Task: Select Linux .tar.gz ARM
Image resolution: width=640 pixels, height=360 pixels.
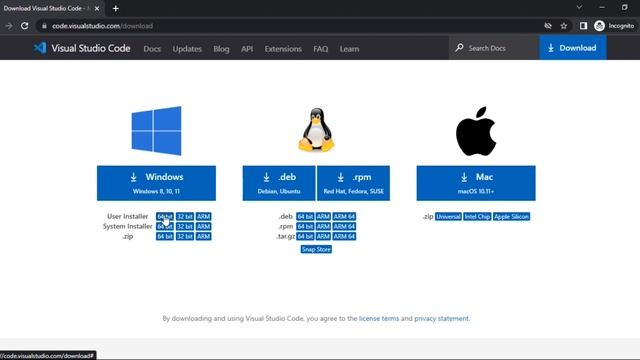Action: tap(323, 236)
